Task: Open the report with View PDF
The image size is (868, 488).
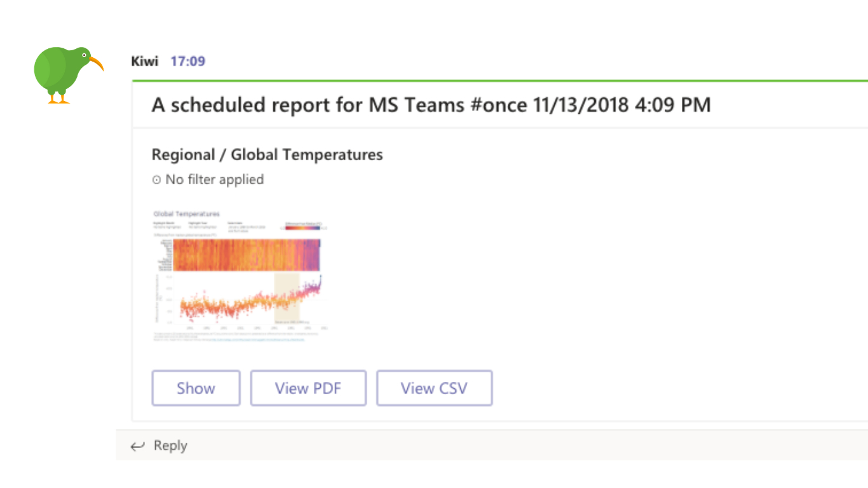Action: point(308,388)
